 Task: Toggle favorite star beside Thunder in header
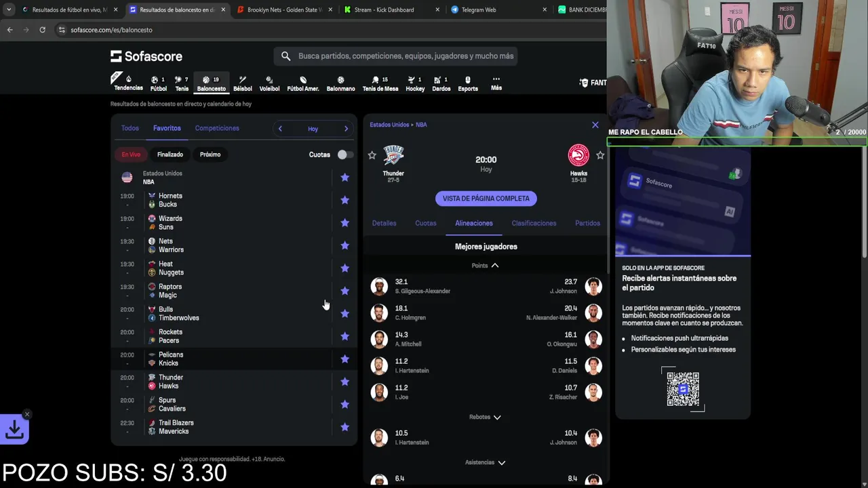(372, 155)
